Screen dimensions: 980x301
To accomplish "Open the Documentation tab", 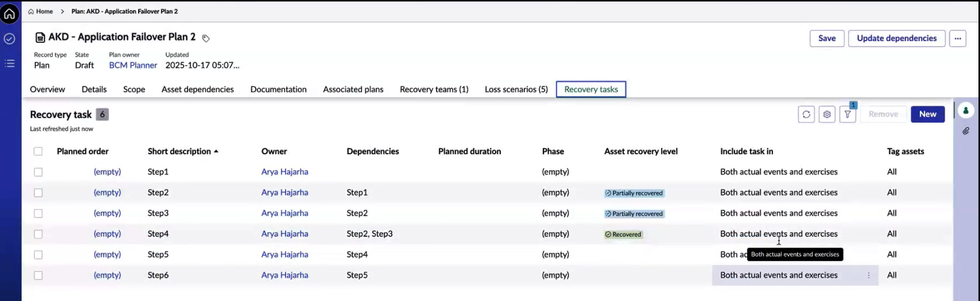I will tap(278, 89).
